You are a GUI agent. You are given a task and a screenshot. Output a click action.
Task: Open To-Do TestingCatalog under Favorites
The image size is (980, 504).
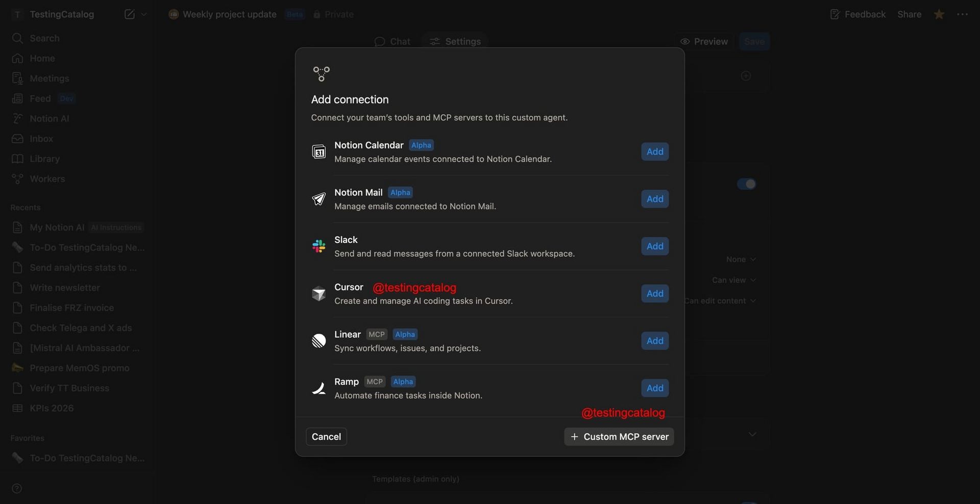tap(77, 458)
